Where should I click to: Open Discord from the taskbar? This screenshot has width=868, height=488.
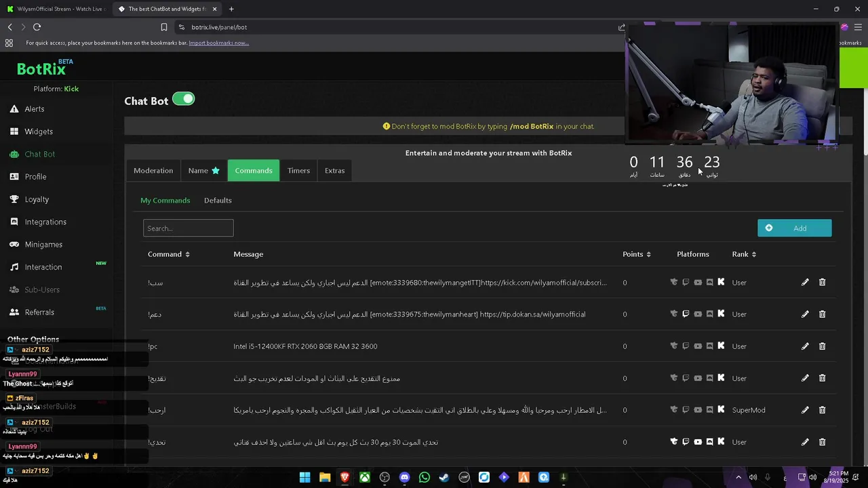[x=405, y=477]
